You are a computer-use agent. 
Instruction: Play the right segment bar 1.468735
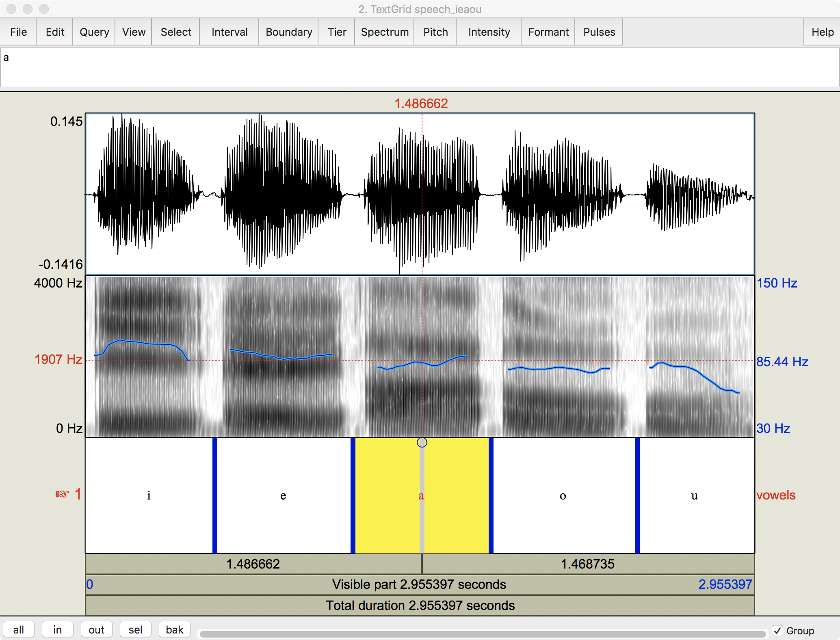click(x=588, y=564)
